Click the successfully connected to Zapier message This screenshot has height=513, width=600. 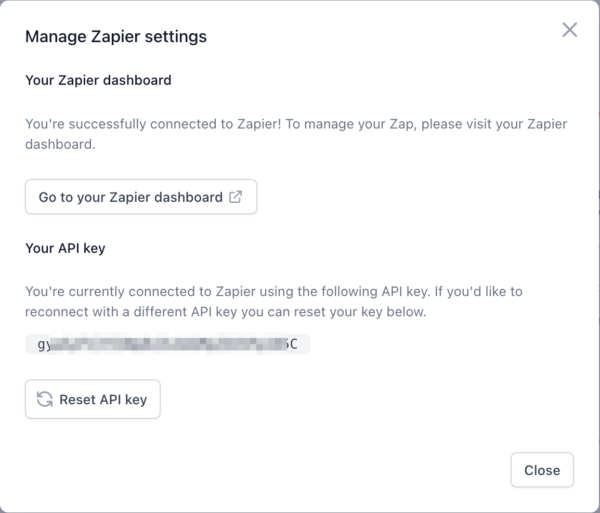coord(296,134)
